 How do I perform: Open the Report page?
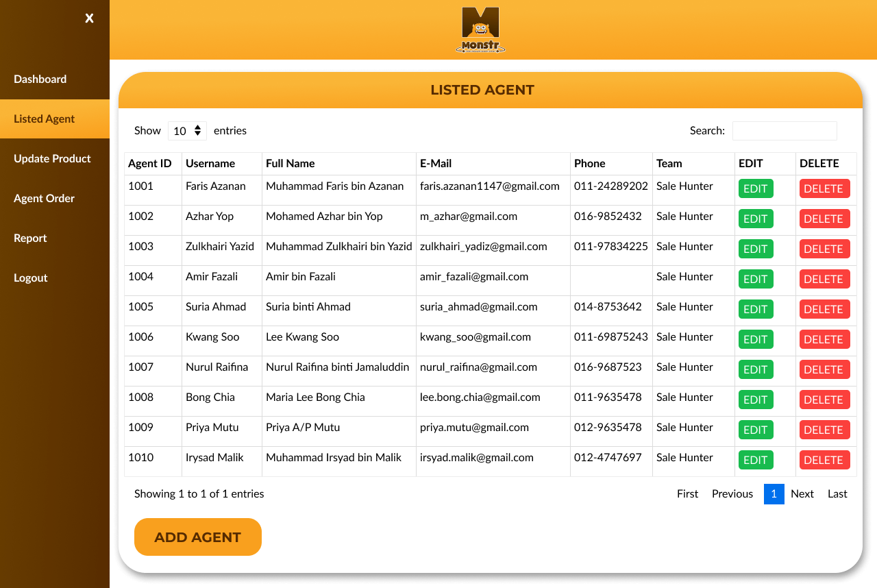point(30,238)
